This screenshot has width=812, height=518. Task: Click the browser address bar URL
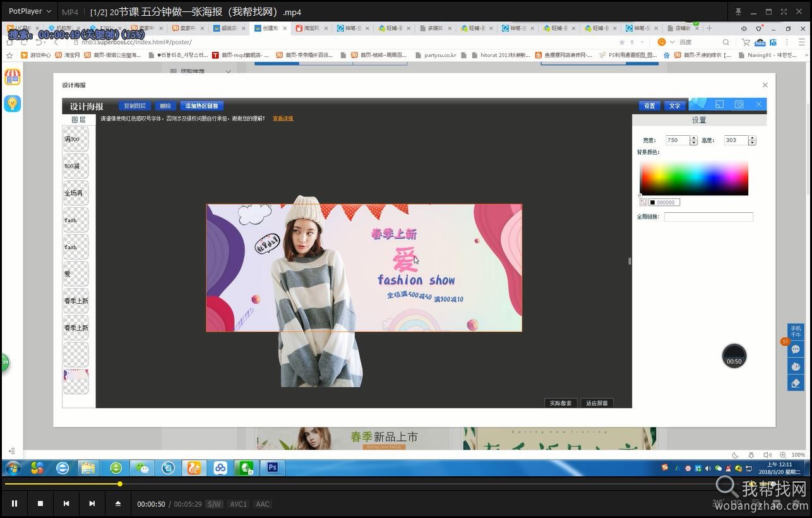[133, 42]
